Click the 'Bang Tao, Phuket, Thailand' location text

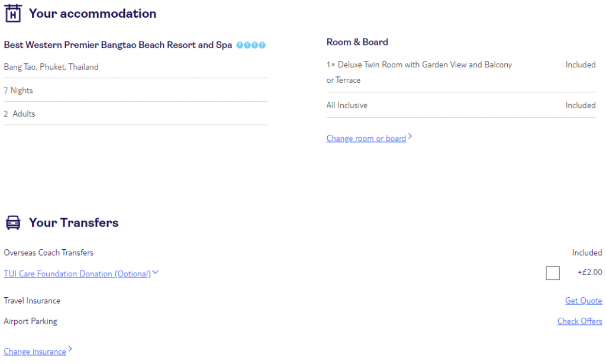[x=51, y=67]
